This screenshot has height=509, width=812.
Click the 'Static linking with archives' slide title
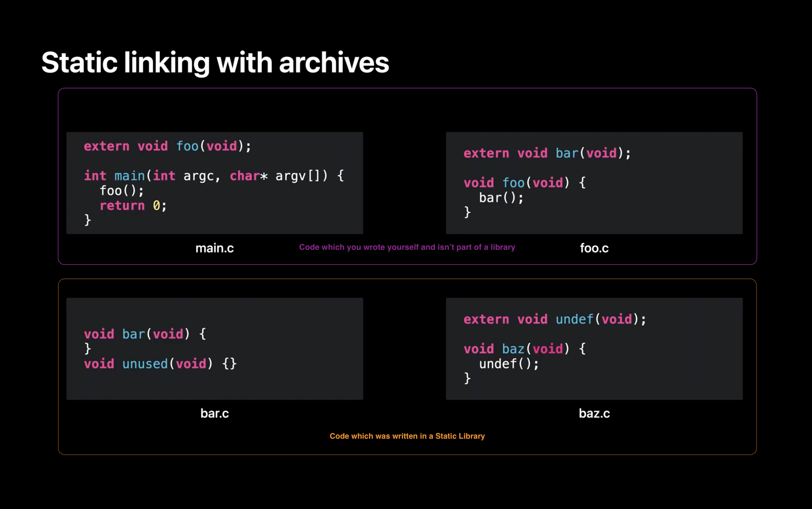215,62
